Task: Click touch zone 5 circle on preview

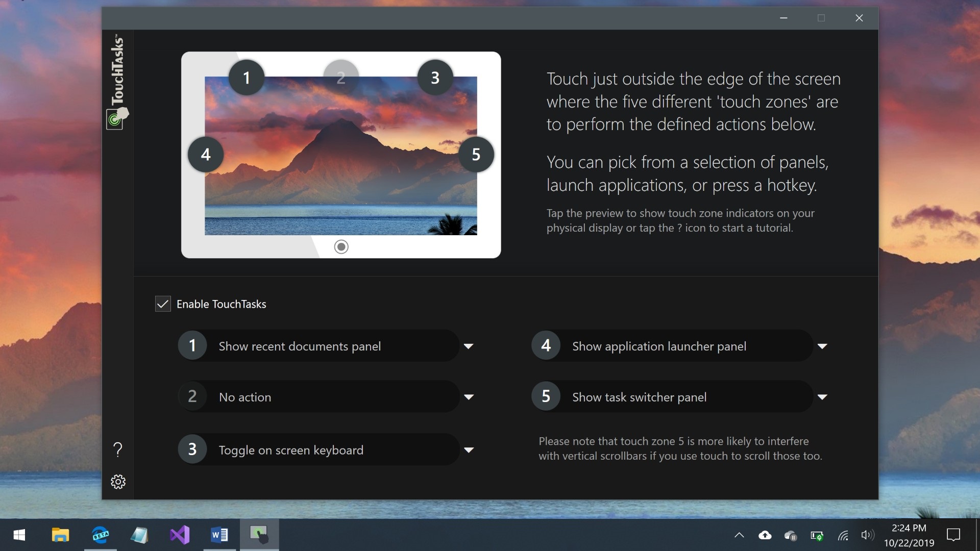Action: tap(476, 154)
